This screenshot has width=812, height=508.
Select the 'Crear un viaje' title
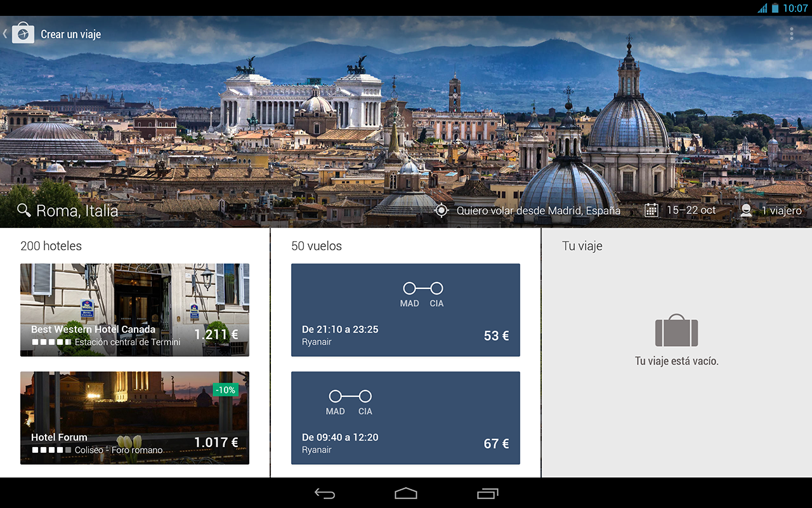point(71,34)
